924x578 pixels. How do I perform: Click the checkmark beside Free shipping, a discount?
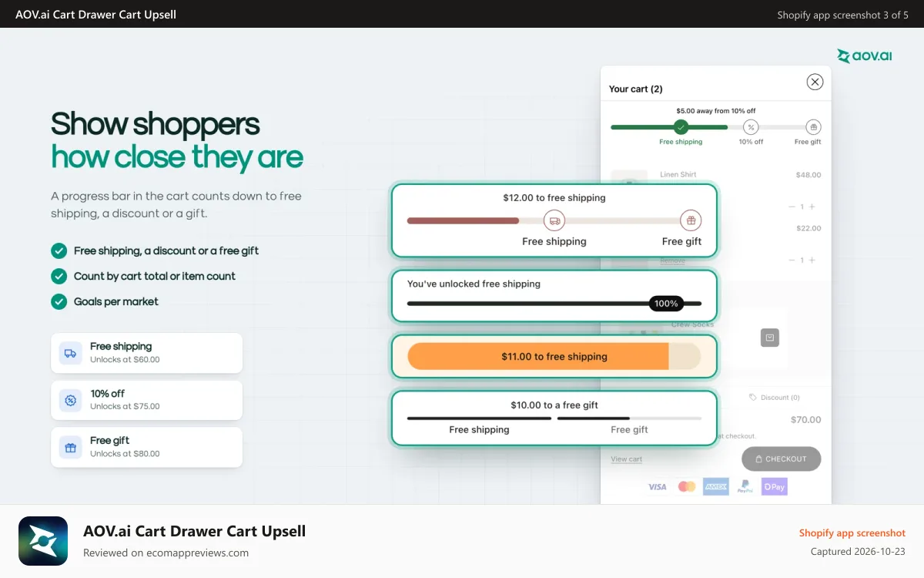pos(59,250)
